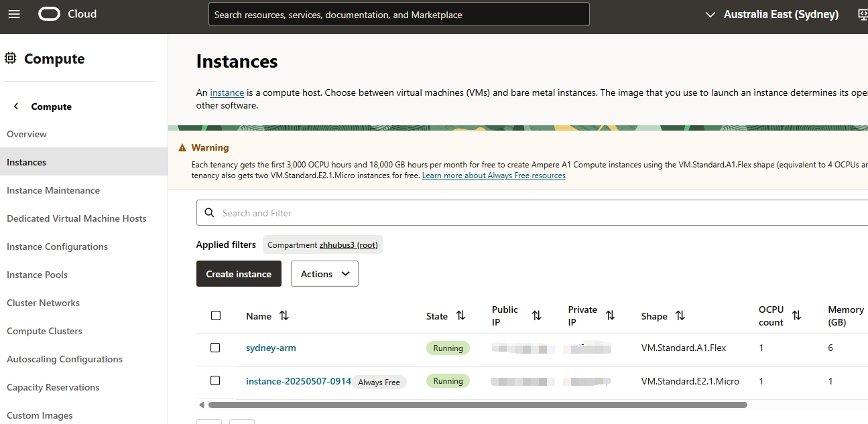Open Autoscaling Configurations page
Screen dimensions: 868x424
point(64,359)
